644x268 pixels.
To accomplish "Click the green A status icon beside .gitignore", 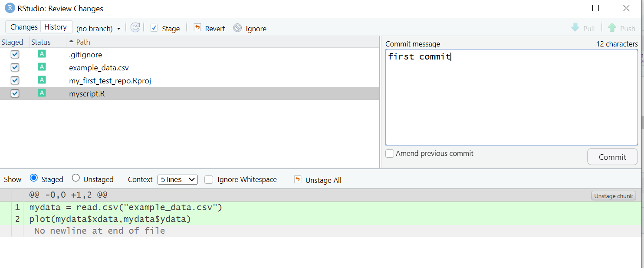I will pyautogui.click(x=42, y=54).
